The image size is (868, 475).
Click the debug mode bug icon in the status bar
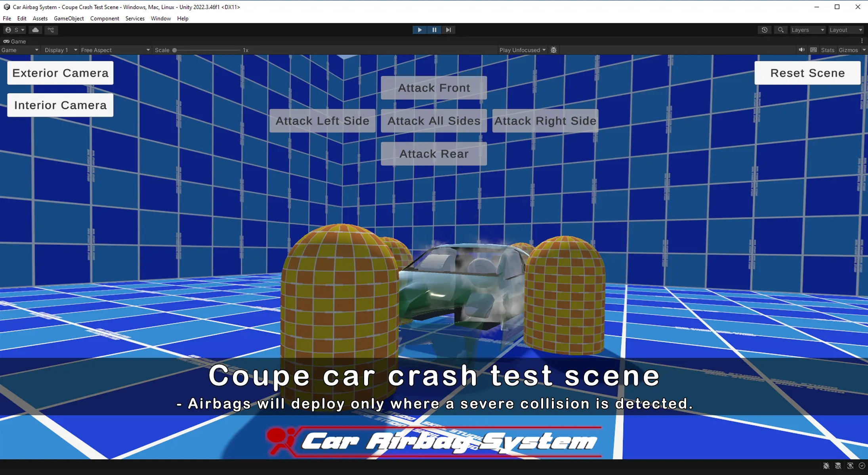[x=826, y=466]
